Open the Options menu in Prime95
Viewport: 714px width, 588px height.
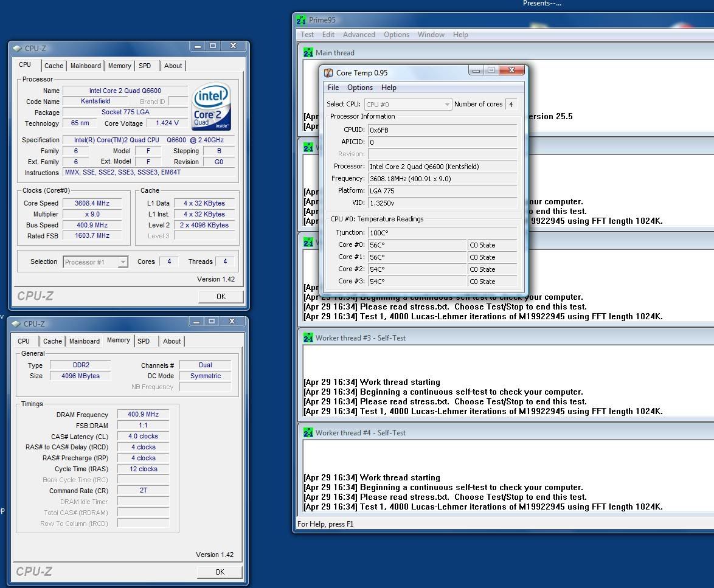[396, 35]
